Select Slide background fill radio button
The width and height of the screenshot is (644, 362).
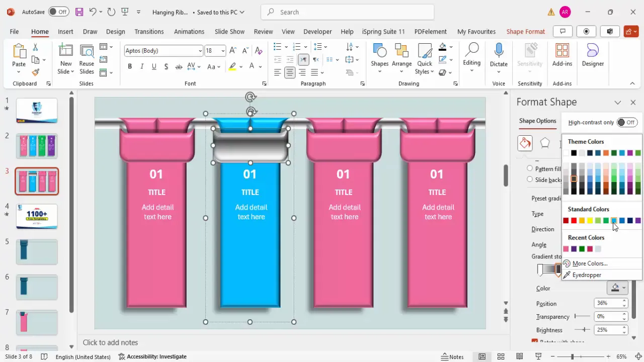click(530, 179)
